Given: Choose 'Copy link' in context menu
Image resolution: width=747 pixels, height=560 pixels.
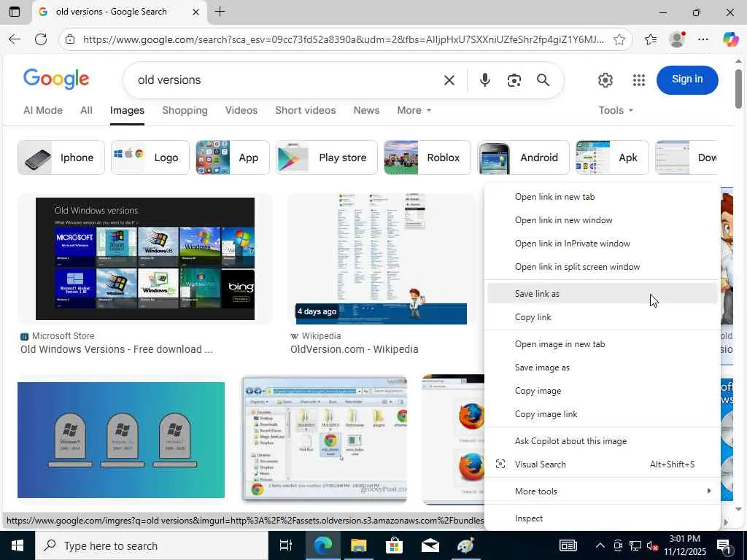Looking at the screenshot, I should [x=602, y=317].
